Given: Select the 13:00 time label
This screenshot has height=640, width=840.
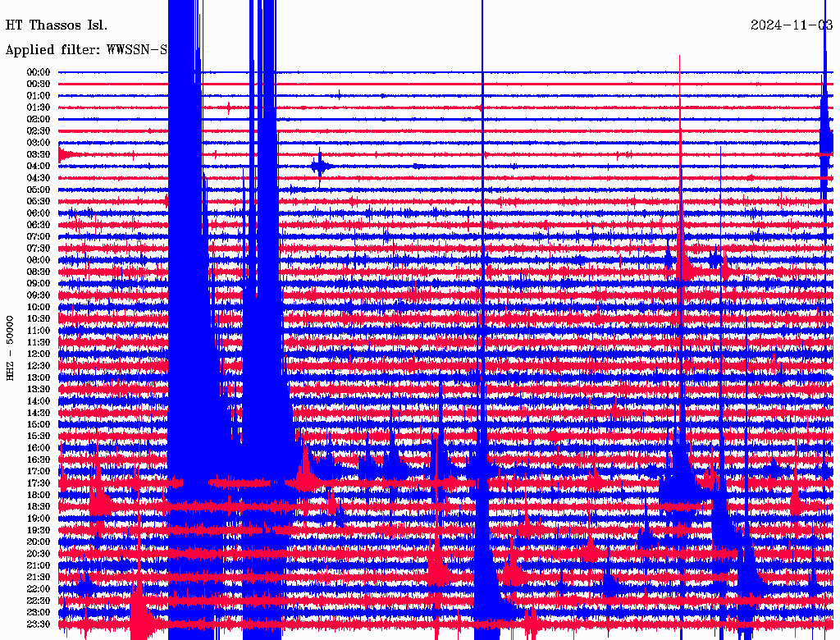Looking at the screenshot, I should coord(39,377).
